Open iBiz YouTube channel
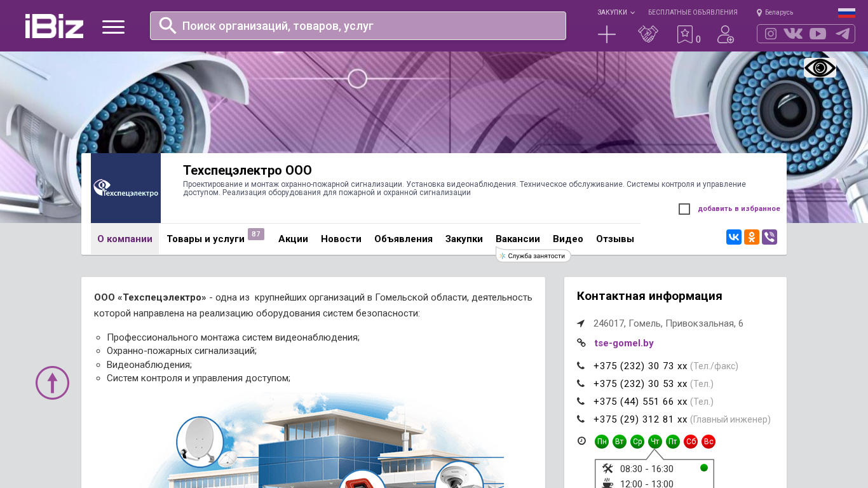The height and width of the screenshot is (488, 868). click(x=818, y=34)
